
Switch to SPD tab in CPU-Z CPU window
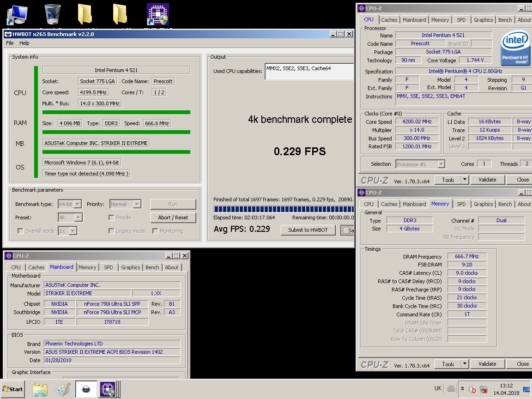(x=461, y=20)
